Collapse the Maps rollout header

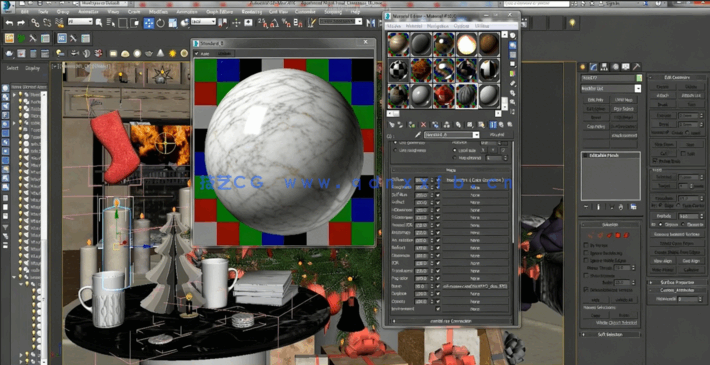(451, 170)
